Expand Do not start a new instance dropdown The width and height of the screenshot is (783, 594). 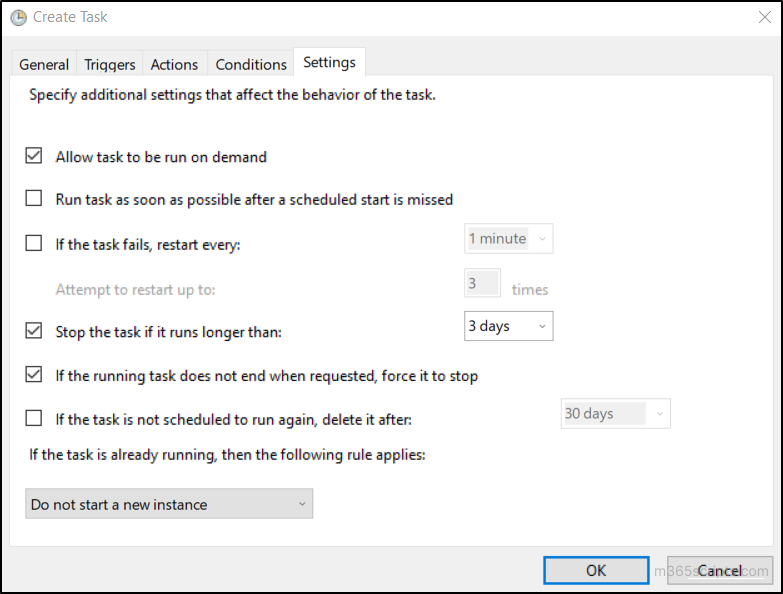tap(168, 504)
